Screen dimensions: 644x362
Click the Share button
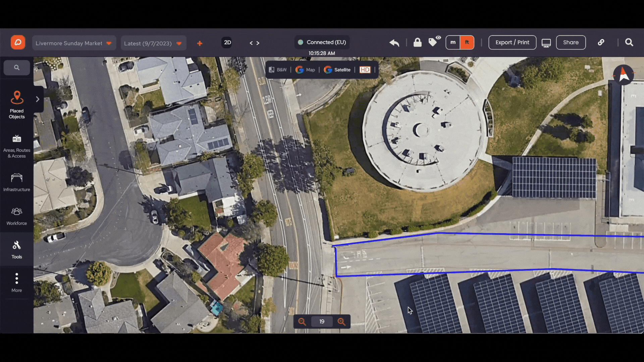pyautogui.click(x=571, y=43)
